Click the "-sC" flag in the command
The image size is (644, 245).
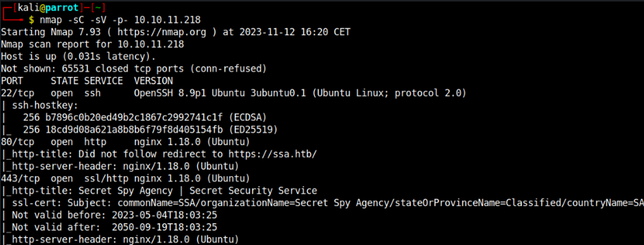click(x=76, y=20)
